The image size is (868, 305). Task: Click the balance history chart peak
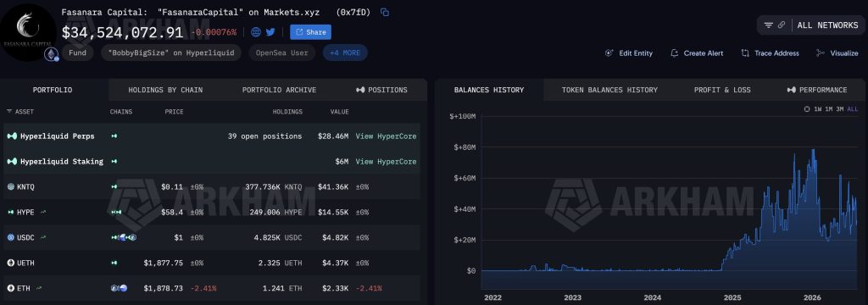coord(813,150)
